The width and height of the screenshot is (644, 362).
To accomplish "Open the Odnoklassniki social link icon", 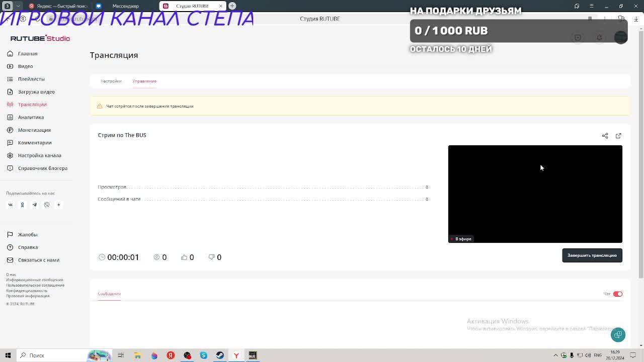I will click(22, 205).
